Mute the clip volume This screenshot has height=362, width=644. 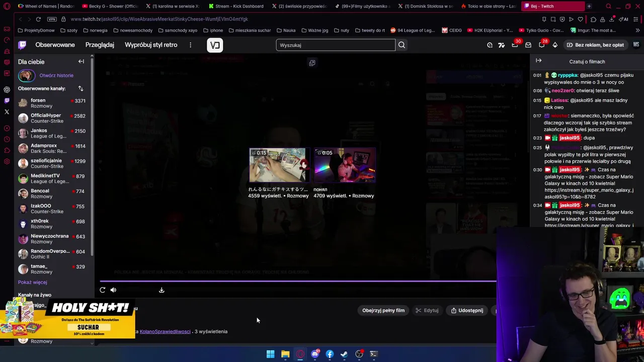point(113,290)
